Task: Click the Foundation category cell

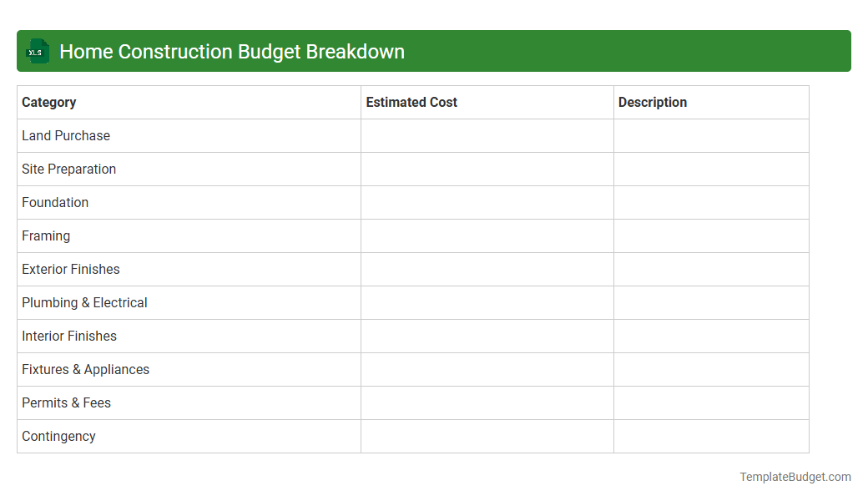Action: pos(55,202)
